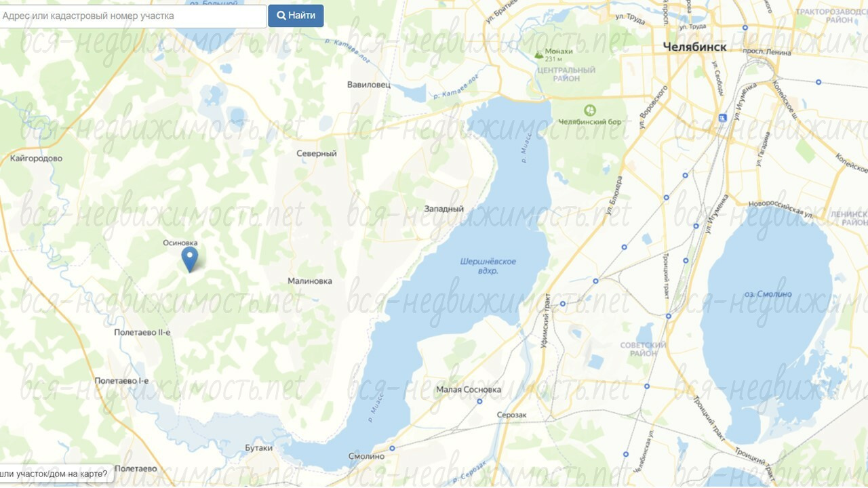Screen dimensions: 868x488
Task: Click the green Челябинский бор park icon
Action: point(590,109)
